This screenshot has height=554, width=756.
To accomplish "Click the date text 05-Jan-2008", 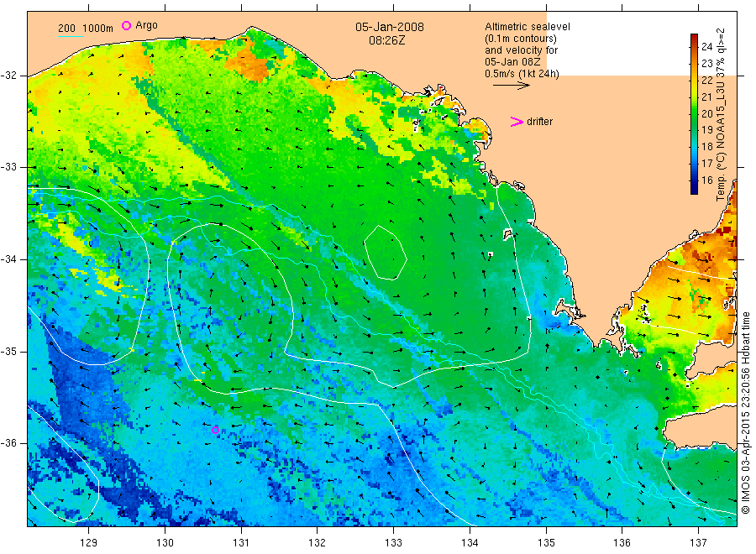I will (x=390, y=27).
